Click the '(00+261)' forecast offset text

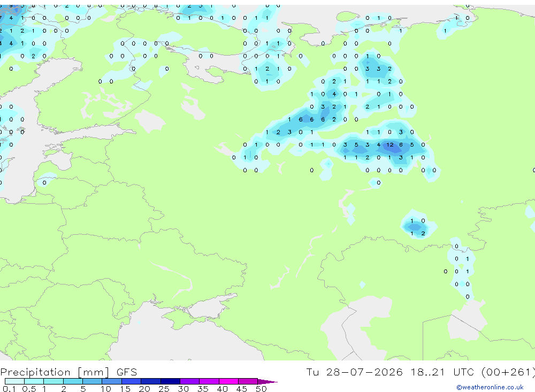click(508, 372)
